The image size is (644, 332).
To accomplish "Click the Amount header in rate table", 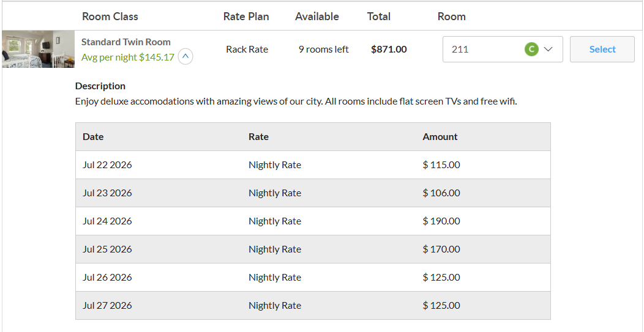I will pyautogui.click(x=440, y=137).
